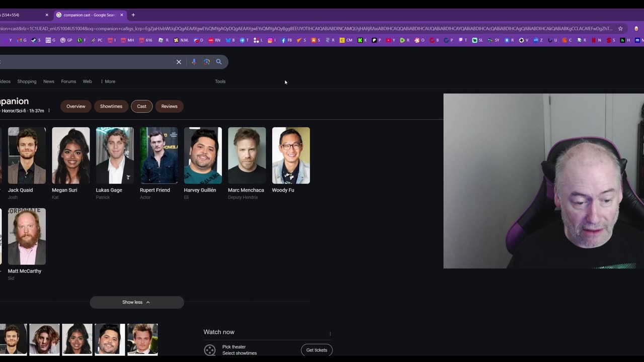Open the Gmail bookmark labeled G
Viewport: 644px width, 362px height.
[22, 40]
